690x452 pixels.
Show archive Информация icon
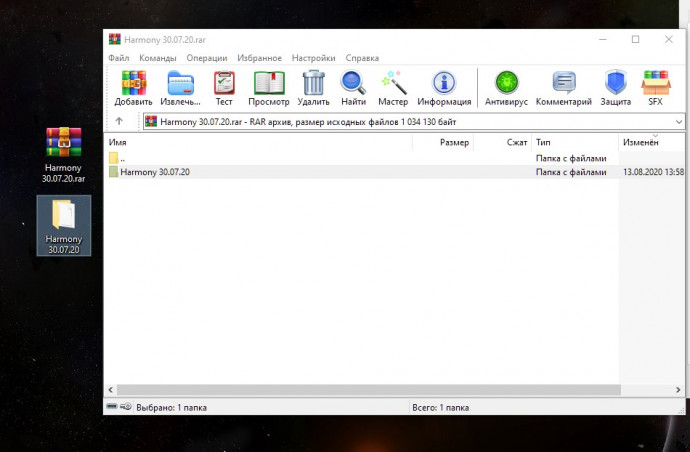pos(444,88)
